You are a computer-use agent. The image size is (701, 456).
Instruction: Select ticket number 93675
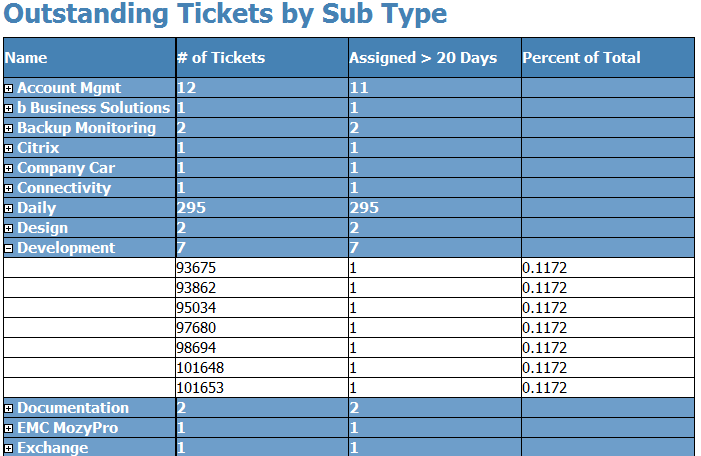coord(196,268)
